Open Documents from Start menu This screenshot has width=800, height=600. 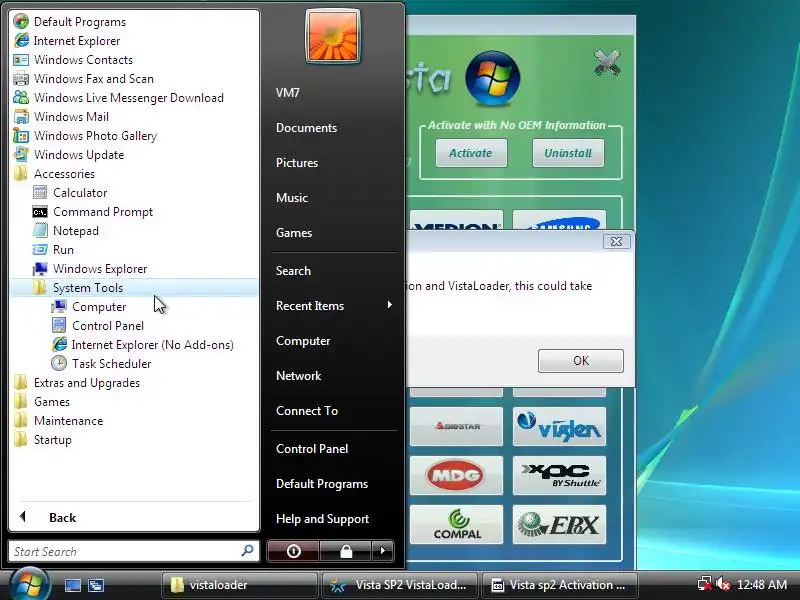point(306,128)
